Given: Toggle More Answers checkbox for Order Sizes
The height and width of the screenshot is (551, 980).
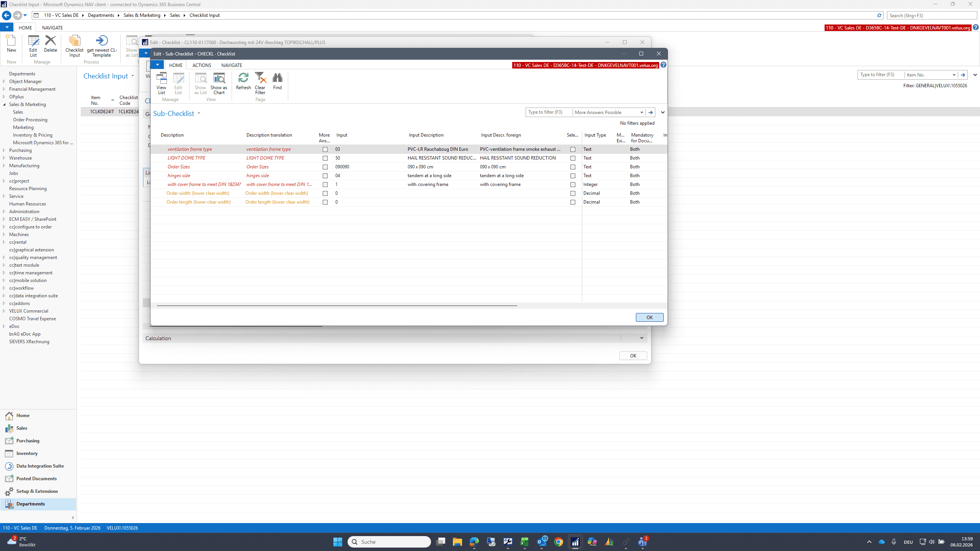Looking at the screenshot, I should coord(325,167).
